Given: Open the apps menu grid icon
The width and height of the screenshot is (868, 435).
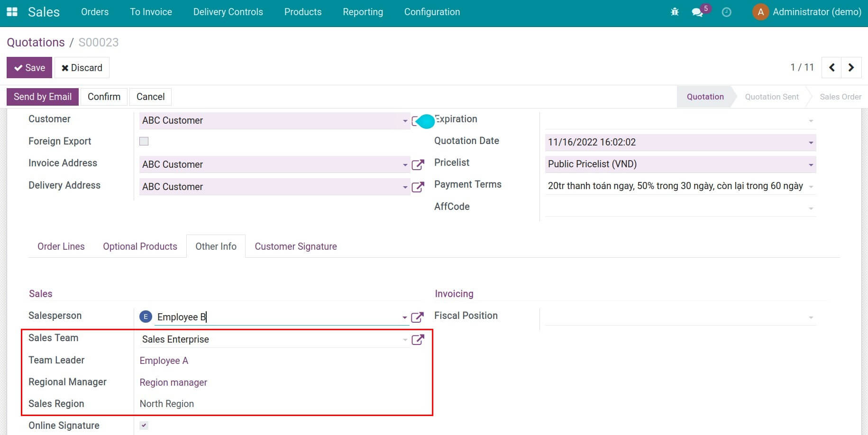Looking at the screenshot, I should click(12, 12).
